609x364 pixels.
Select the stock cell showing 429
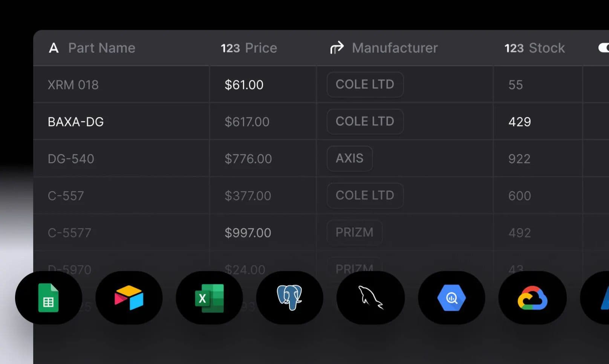point(538,122)
